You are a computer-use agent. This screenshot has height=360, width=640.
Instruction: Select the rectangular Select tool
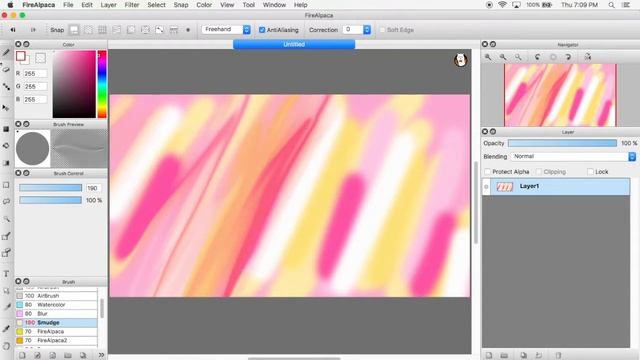pyautogui.click(x=6, y=185)
